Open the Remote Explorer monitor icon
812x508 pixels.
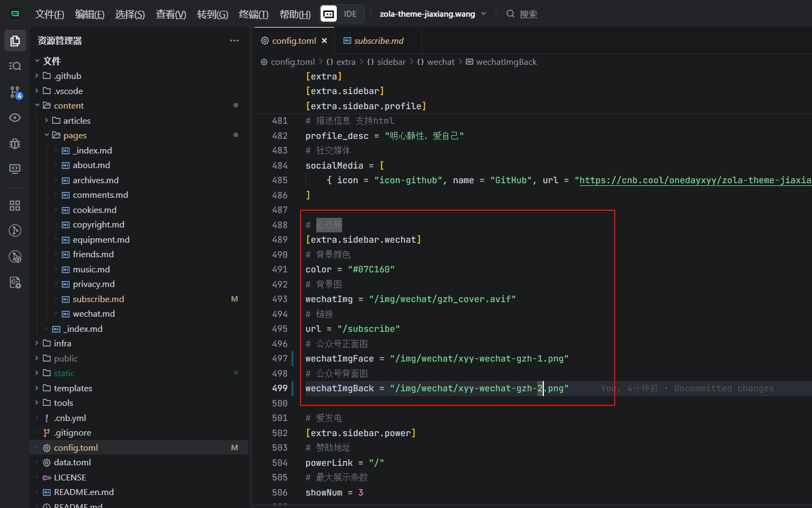[15, 169]
